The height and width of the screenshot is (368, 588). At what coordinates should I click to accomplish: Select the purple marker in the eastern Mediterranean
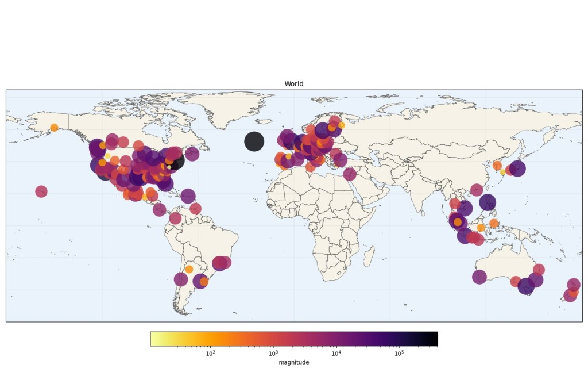point(350,174)
